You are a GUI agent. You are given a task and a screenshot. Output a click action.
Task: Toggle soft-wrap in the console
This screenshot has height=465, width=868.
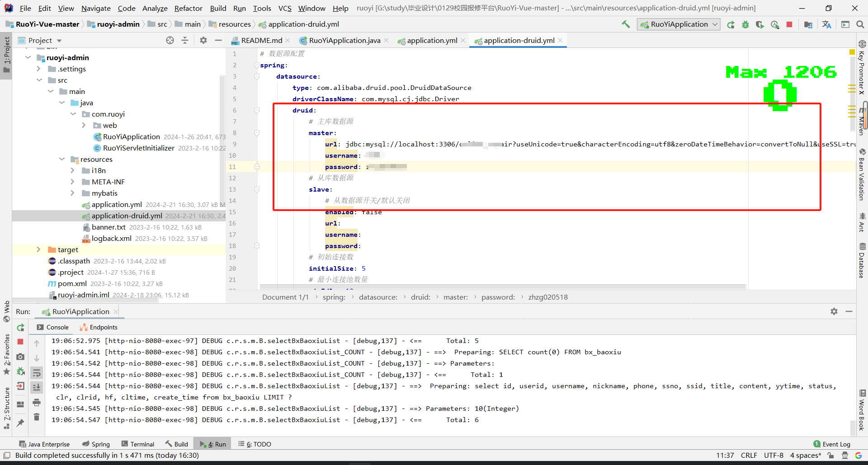coord(37,373)
